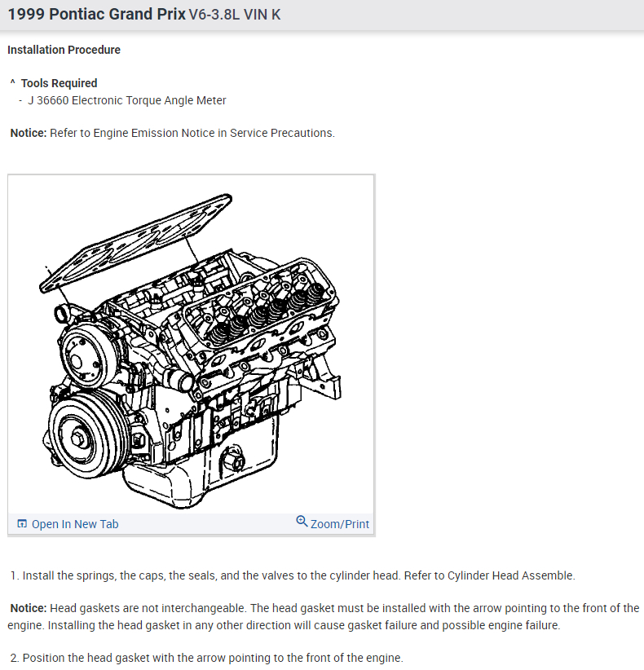
Task: Click the Tools Required heading label
Action: (x=59, y=83)
